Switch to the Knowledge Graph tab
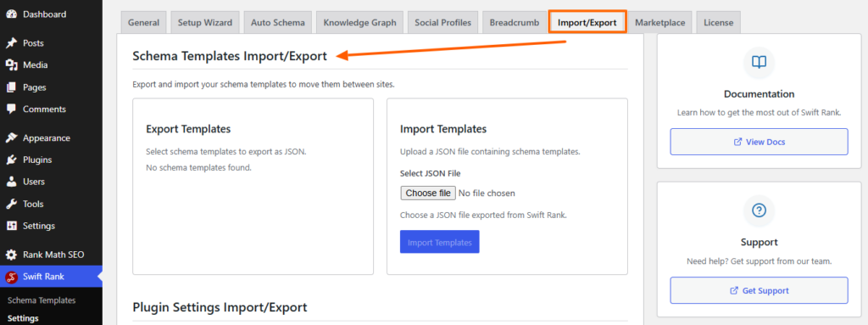 (x=359, y=23)
